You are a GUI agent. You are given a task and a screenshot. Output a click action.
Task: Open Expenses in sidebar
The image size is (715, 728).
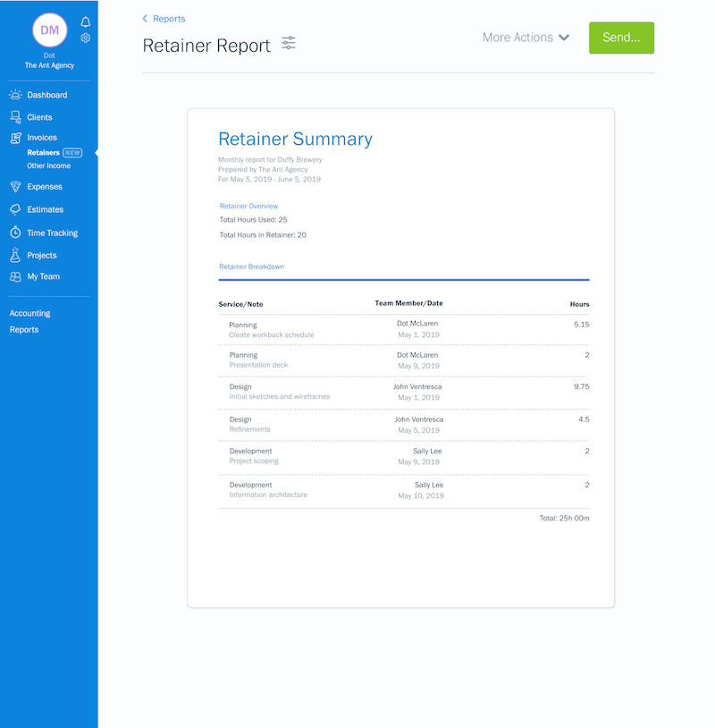45,187
